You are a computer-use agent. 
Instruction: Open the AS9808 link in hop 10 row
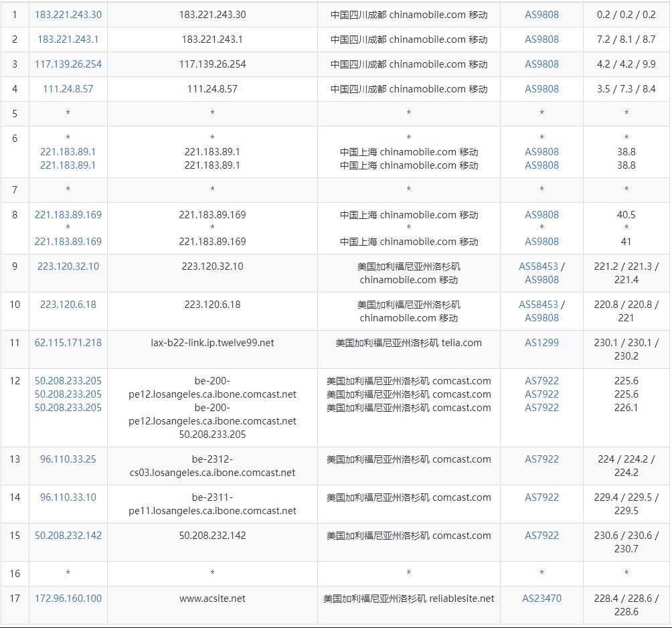(541, 318)
